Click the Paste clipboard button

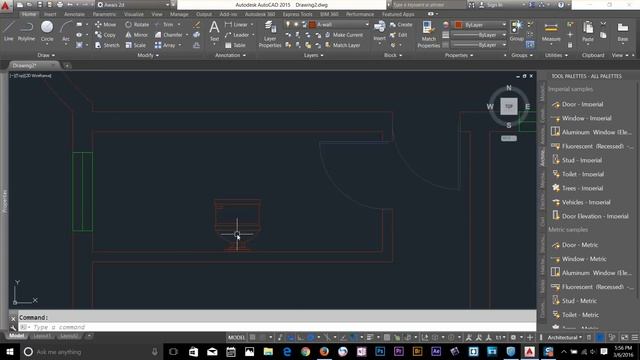pos(588,32)
